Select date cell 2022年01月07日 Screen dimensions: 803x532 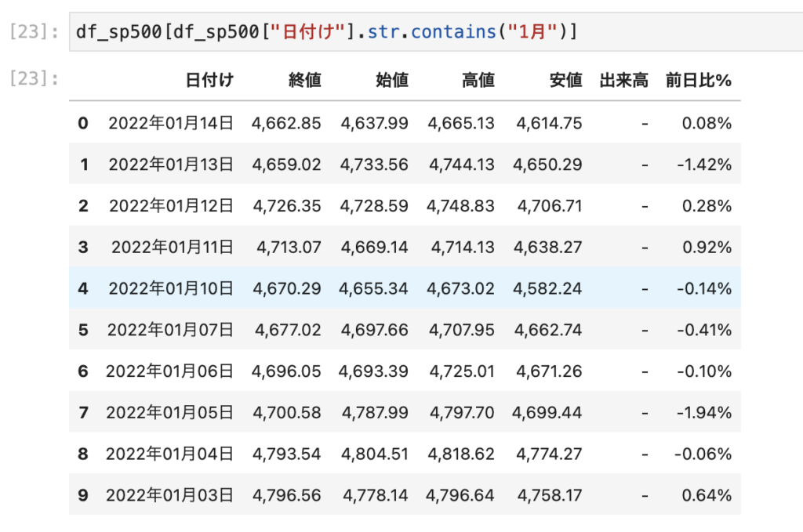pos(170,330)
